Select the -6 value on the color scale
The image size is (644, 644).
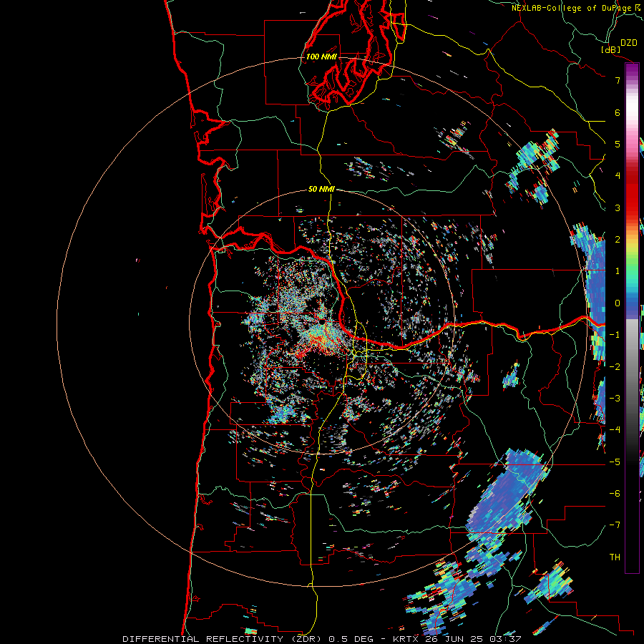point(615,494)
